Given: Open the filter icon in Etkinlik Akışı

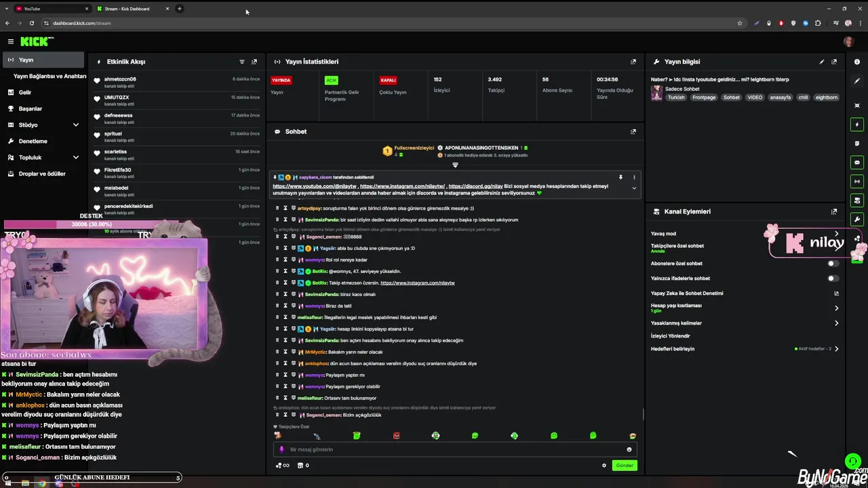Looking at the screenshot, I should coord(242,62).
